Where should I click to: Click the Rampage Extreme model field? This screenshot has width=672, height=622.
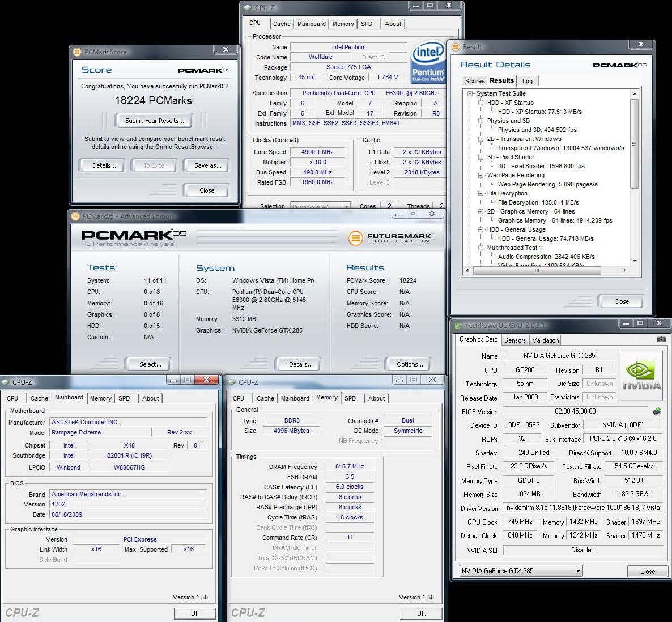[100, 432]
